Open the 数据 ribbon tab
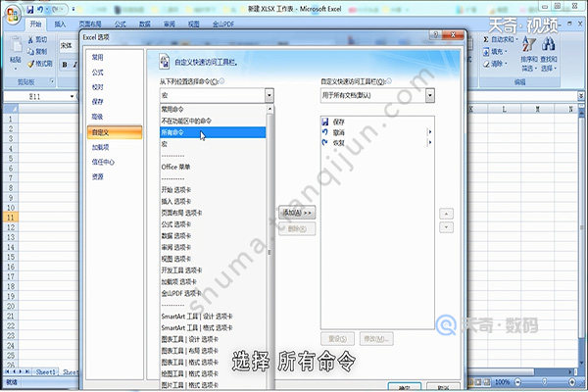The image size is (588, 392). (145, 24)
